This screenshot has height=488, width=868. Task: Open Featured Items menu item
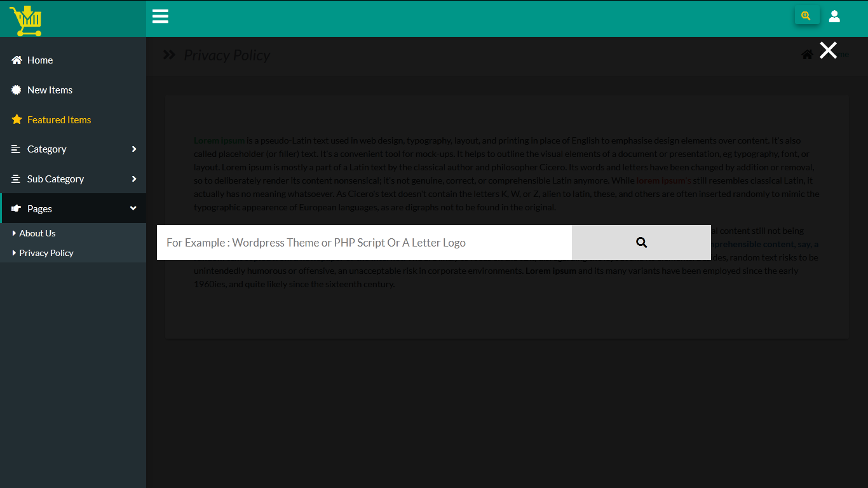(73, 119)
